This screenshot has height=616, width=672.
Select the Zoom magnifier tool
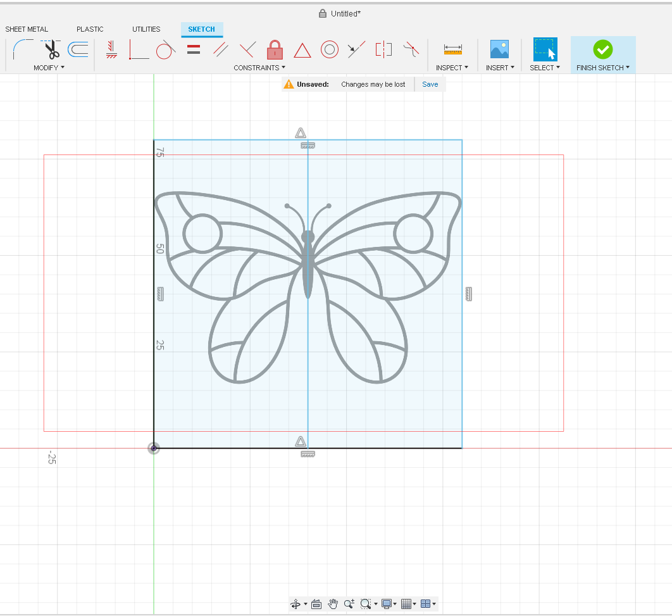coord(349,604)
